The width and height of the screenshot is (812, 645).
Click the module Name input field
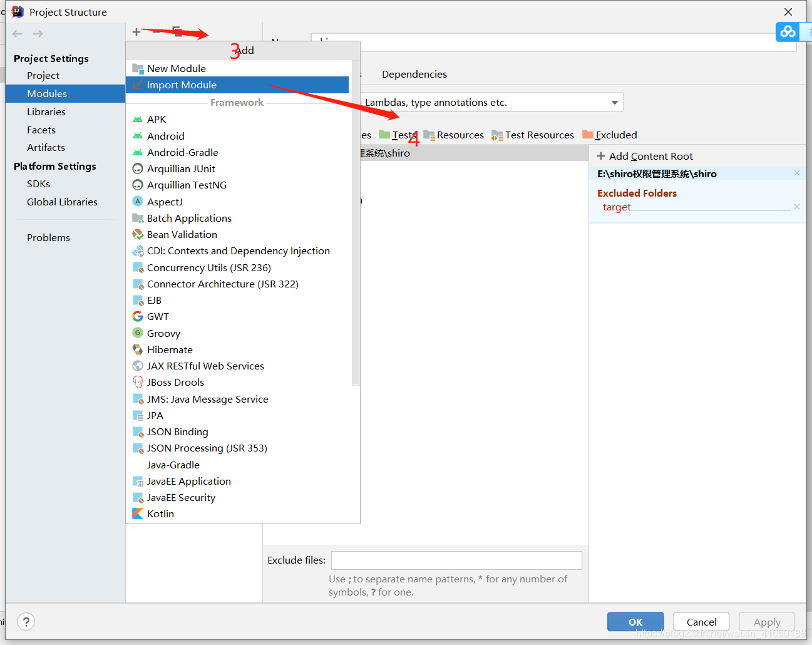[x=553, y=42]
